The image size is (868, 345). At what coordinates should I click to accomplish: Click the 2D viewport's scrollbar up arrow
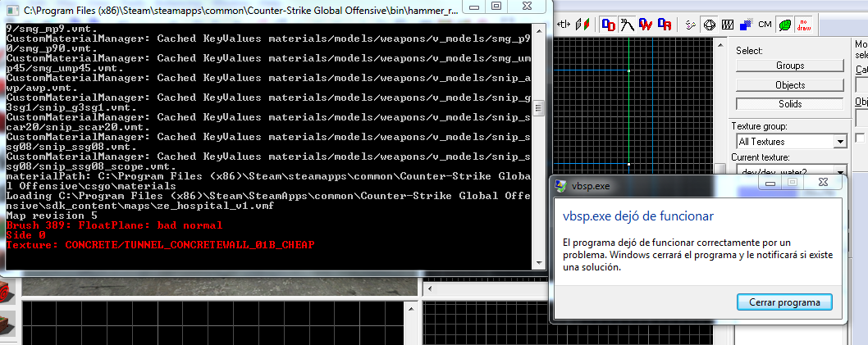coord(719,43)
